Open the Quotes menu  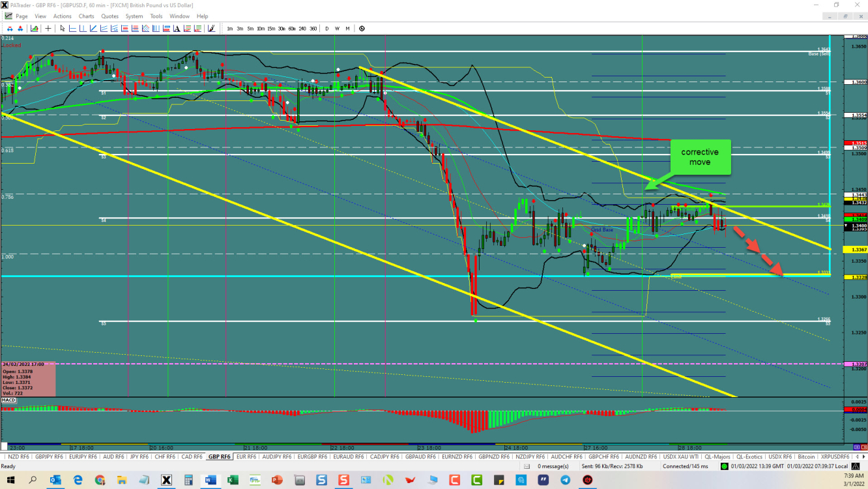(x=110, y=16)
